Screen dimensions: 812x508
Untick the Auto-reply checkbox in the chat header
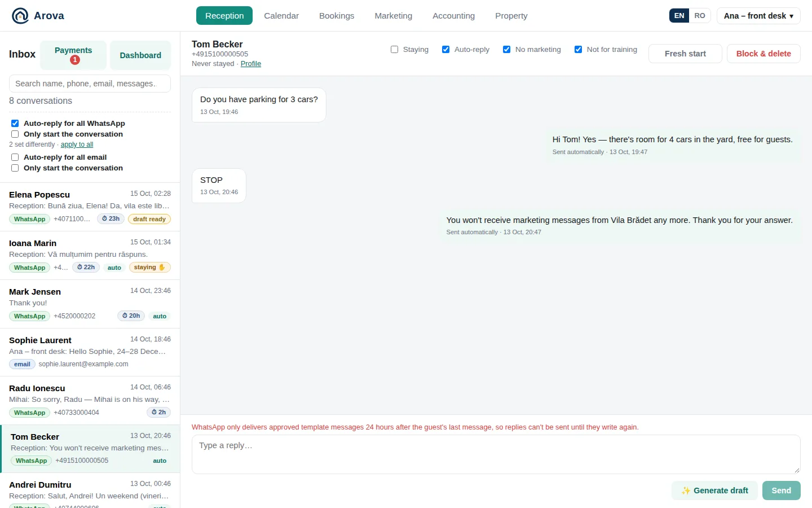pyautogui.click(x=446, y=50)
